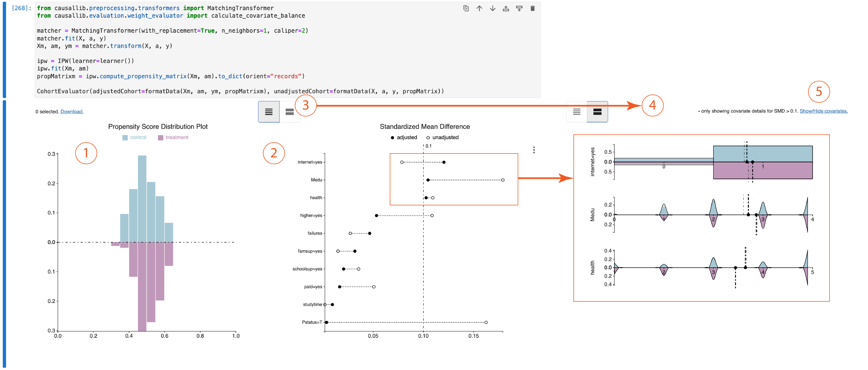Click the unadjusted point for higher=yes

coord(432,215)
